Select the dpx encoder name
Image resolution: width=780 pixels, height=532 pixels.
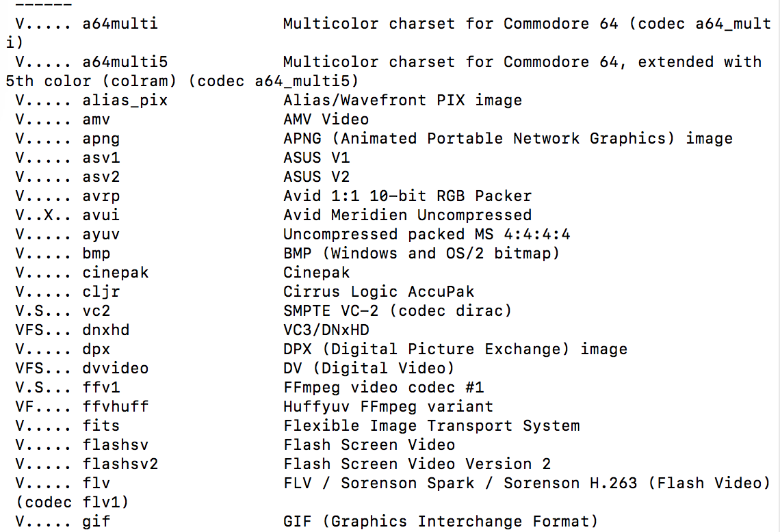click(x=96, y=349)
